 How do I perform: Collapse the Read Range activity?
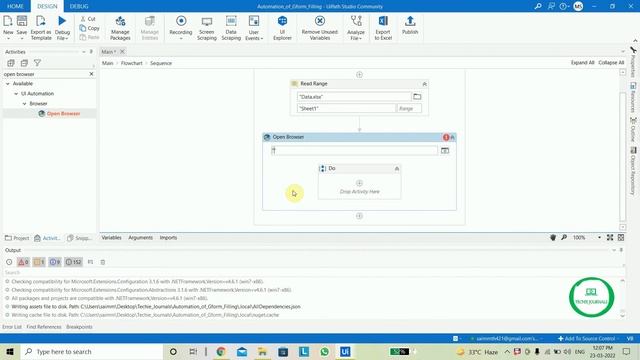click(424, 84)
